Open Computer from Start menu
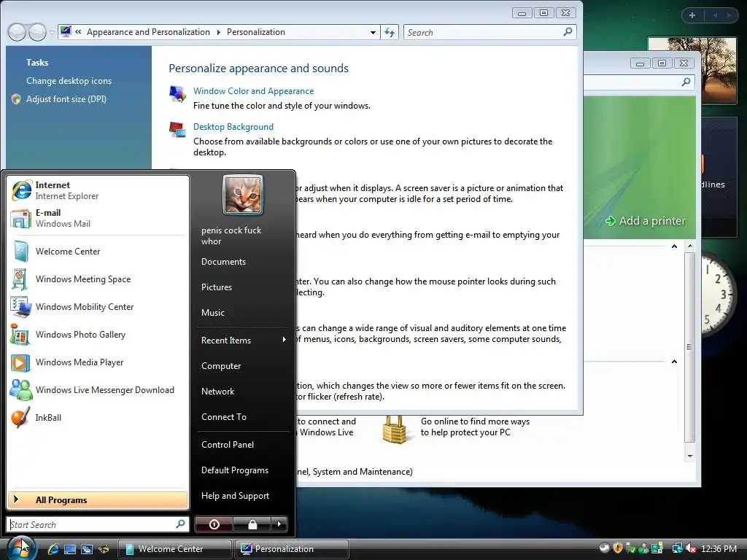The height and width of the screenshot is (560, 747). pyautogui.click(x=221, y=366)
